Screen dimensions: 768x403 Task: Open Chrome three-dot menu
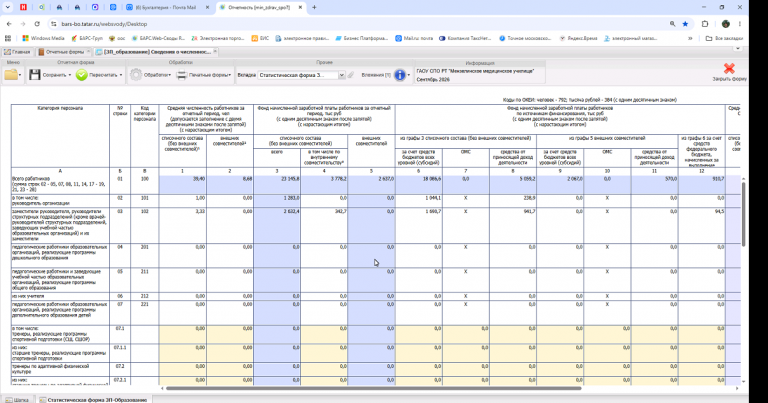click(740, 24)
